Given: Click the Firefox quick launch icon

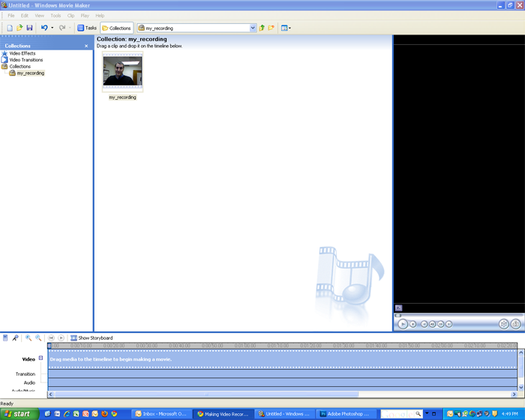Looking at the screenshot, I should (104, 414).
